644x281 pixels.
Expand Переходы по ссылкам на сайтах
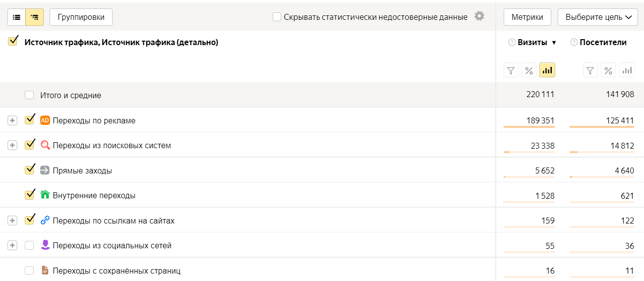point(13,221)
